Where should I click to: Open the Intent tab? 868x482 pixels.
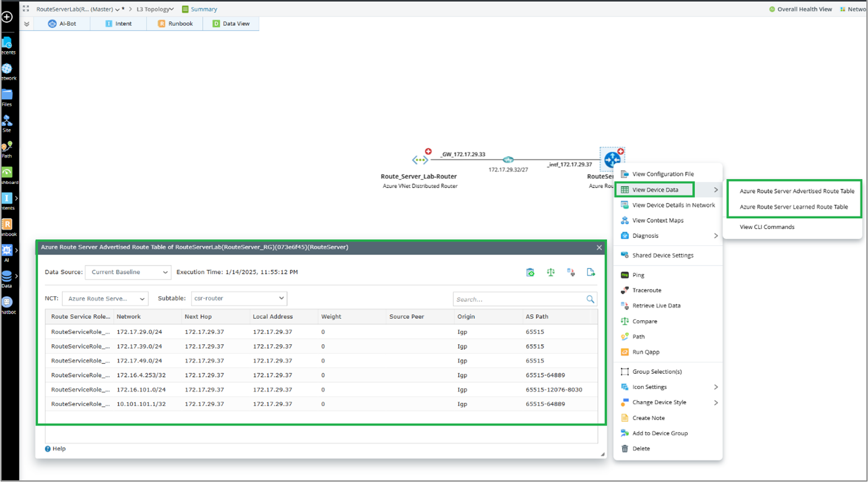(x=118, y=24)
